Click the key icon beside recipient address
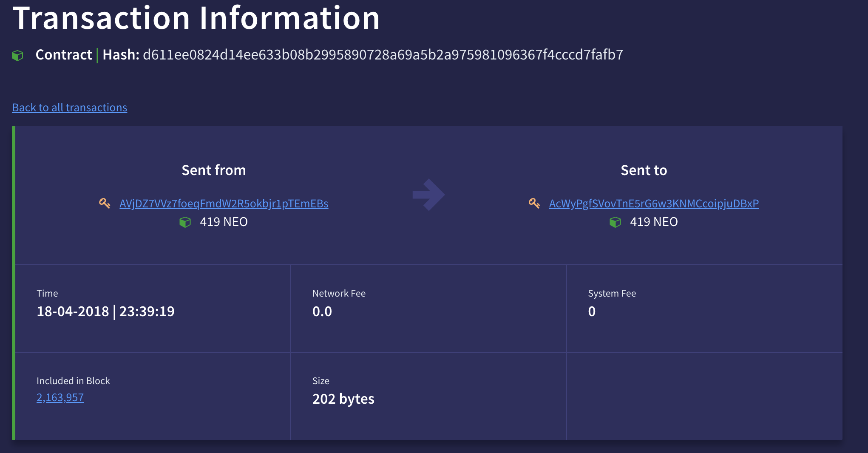Image resolution: width=868 pixels, height=453 pixels. click(x=534, y=203)
